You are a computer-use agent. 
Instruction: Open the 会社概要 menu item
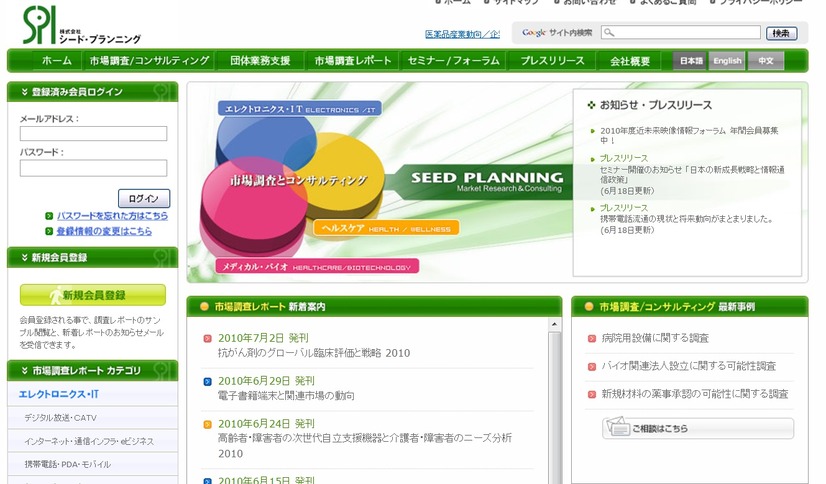point(630,61)
